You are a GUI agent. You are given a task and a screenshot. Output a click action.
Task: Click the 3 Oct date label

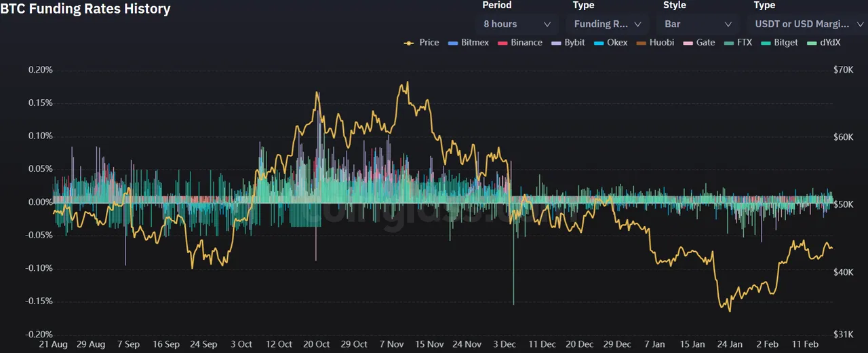[x=241, y=345]
